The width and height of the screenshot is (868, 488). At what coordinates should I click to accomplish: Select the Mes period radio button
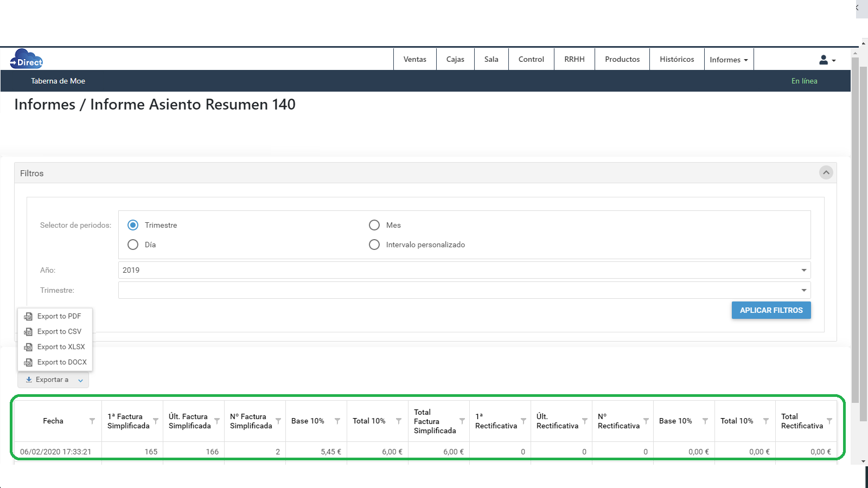coord(374,225)
